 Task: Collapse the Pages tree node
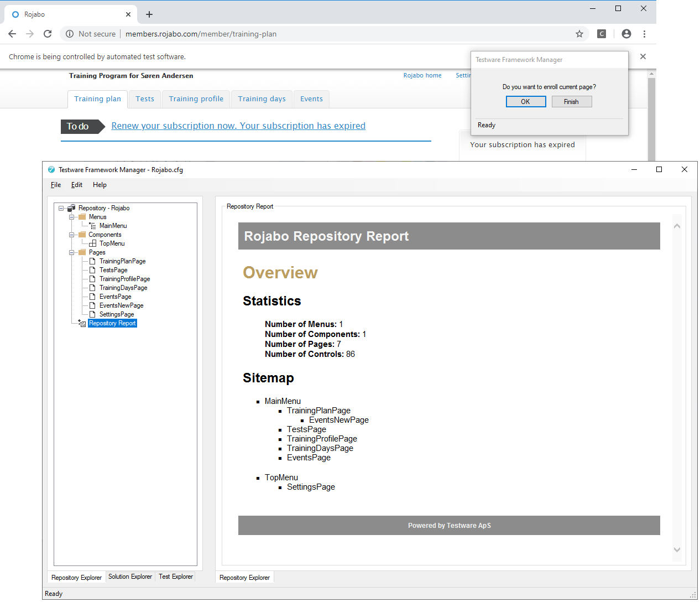(x=72, y=252)
